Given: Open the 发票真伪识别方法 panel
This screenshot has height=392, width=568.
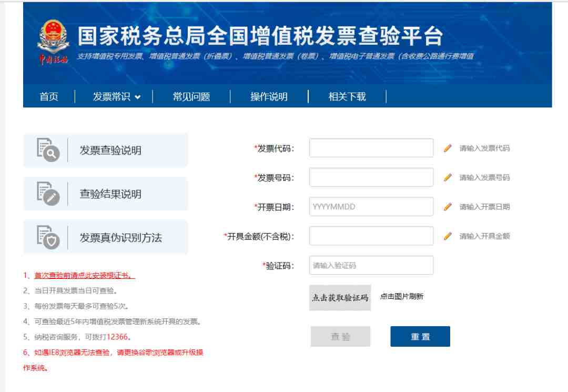Looking at the screenshot, I should pos(105,237).
